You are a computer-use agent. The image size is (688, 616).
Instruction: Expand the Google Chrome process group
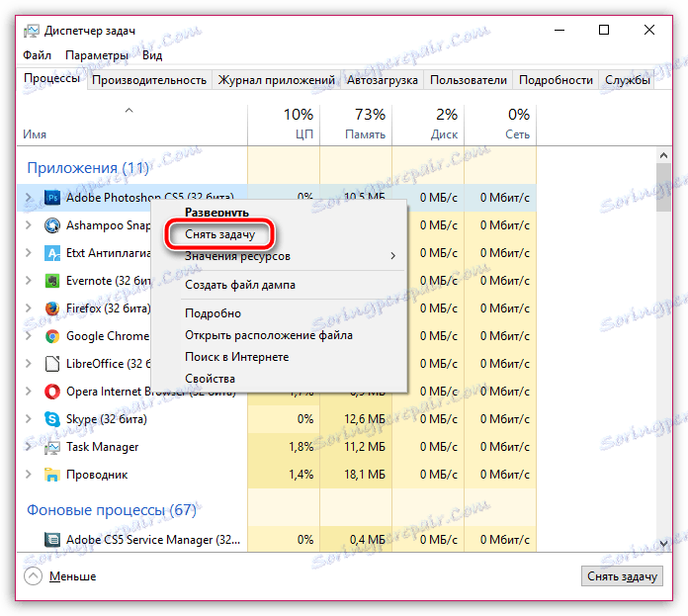click(x=29, y=336)
